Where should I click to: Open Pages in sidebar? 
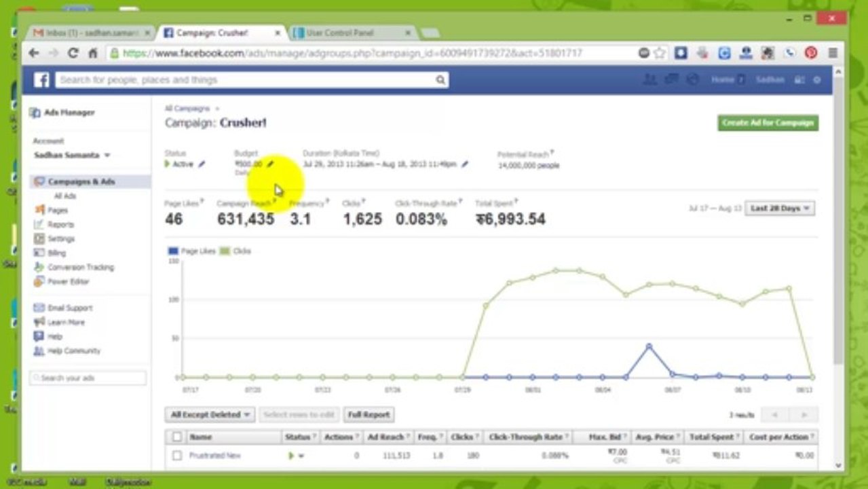(x=58, y=211)
